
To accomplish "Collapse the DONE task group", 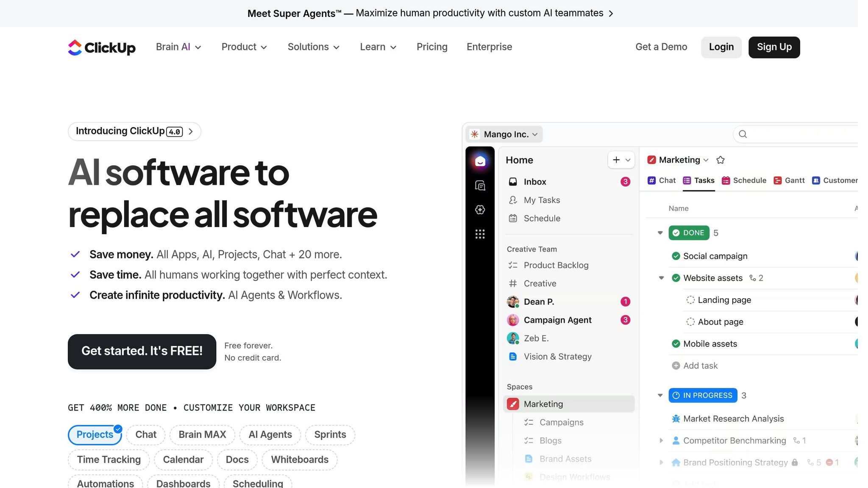I will (660, 233).
